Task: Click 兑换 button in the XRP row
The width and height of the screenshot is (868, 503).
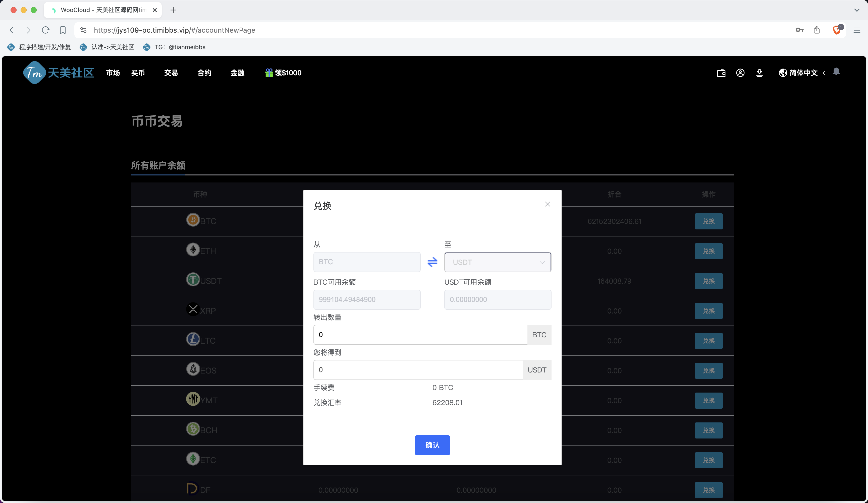Action: click(x=708, y=311)
